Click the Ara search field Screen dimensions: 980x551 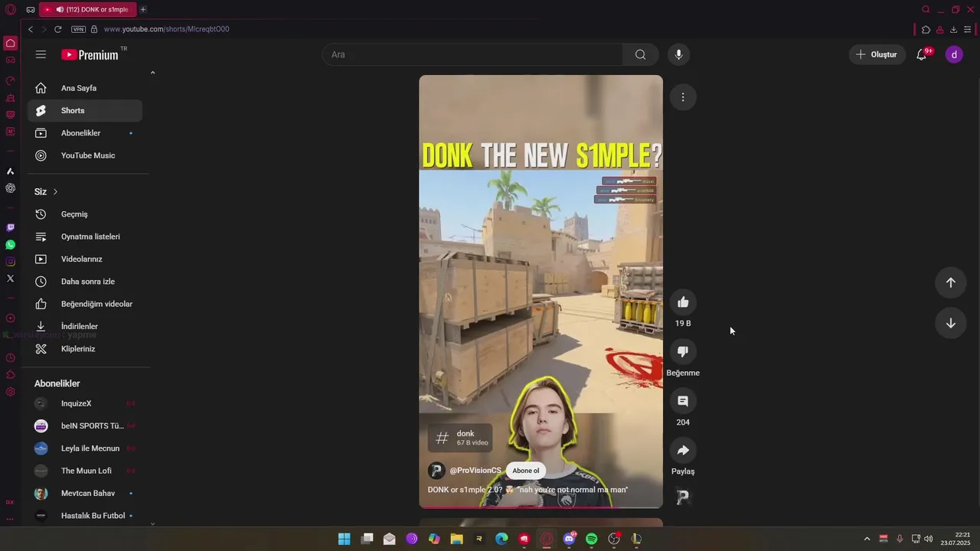pyautogui.click(x=472, y=54)
